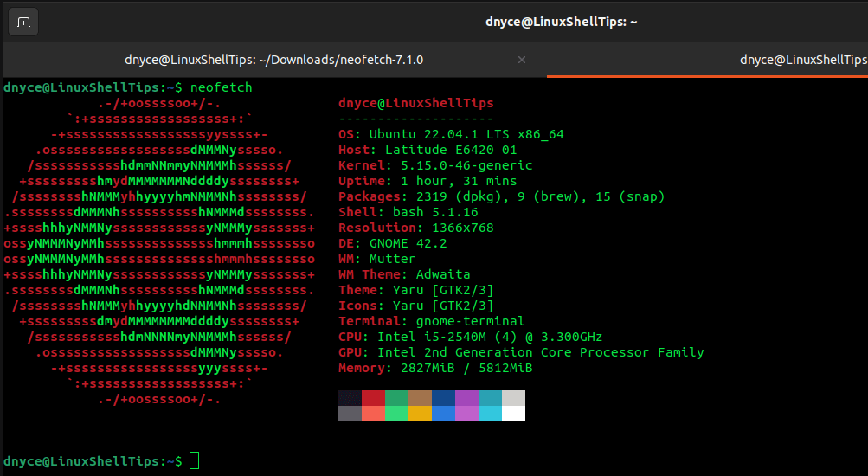Screen dimensions: 868x476
Task: Click the dark blue swatch in the top row
Action: pyautogui.click(x=443, y=398)
